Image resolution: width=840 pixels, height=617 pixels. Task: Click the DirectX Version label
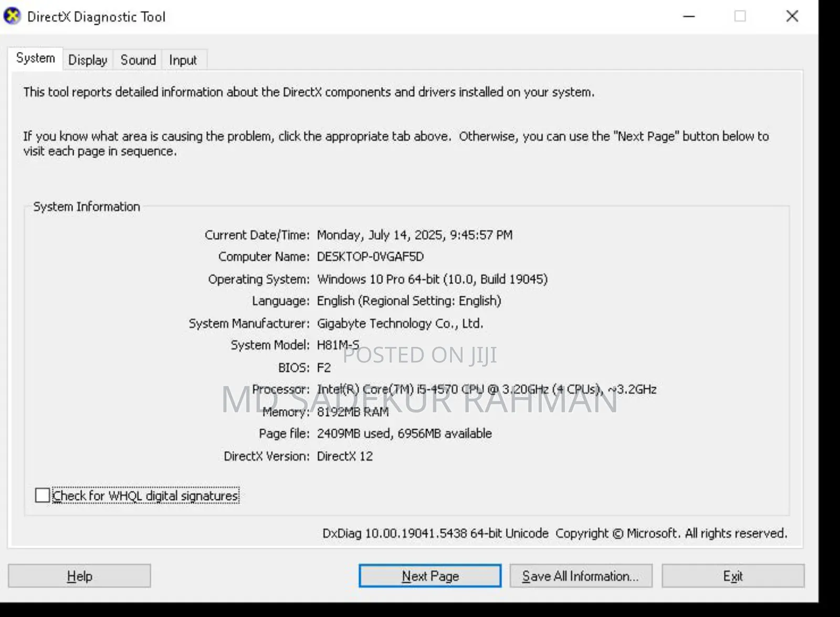point(267,456)
